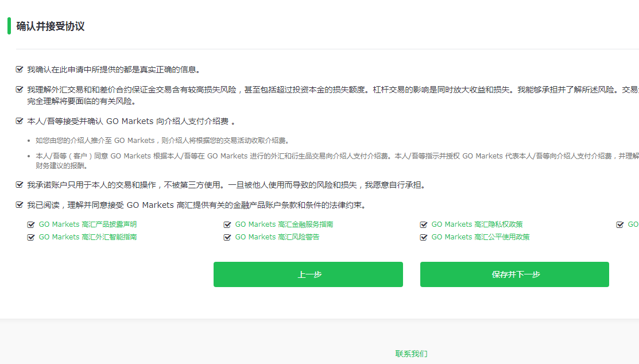This screenshot has height=364, width=639.
Task: Click the 上一步 button
Action: [308, 274]
